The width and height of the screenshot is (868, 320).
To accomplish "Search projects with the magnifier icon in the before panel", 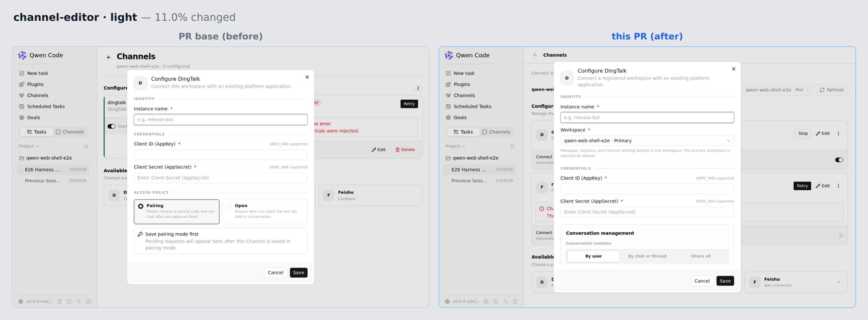I will [x=86, y=146].
